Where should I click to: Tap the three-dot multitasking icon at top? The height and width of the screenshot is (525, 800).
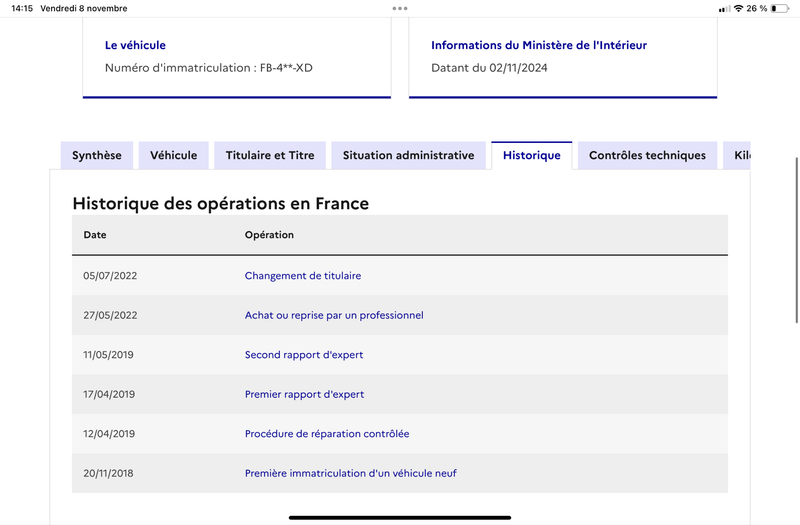(x=400, y=8)
